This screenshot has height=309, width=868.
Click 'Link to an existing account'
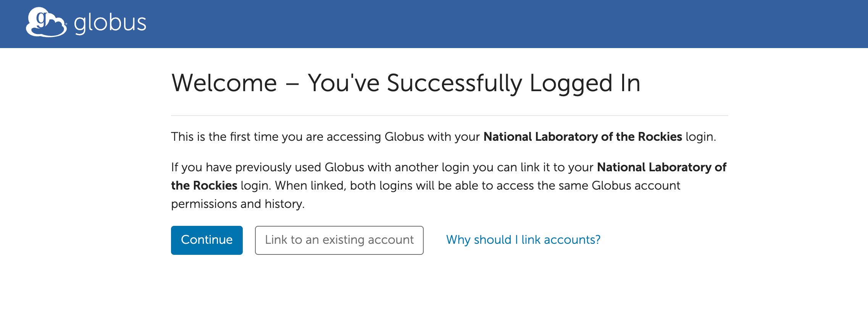coord(339,240)
